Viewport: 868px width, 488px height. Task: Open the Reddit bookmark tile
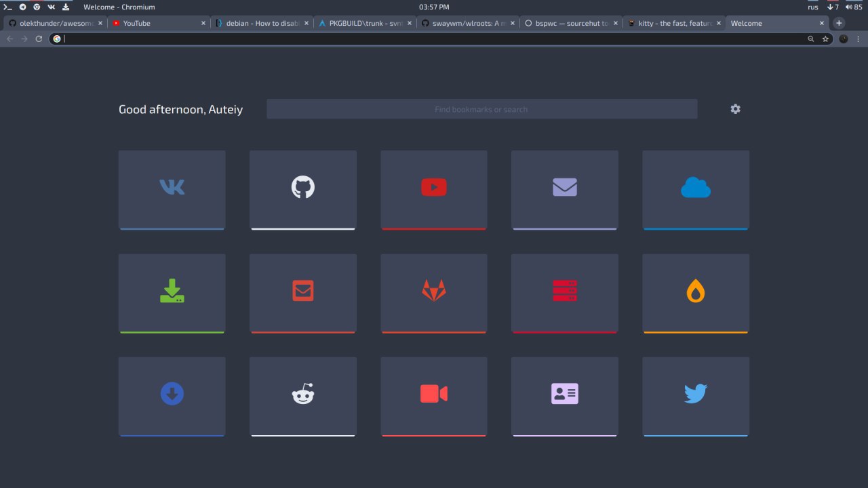point(303,396)
